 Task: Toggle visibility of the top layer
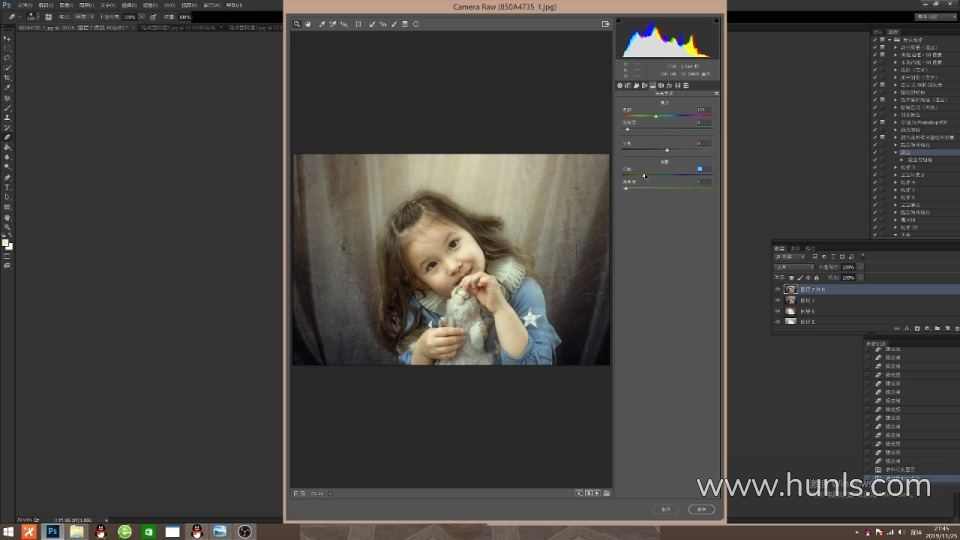click(778, 289)
